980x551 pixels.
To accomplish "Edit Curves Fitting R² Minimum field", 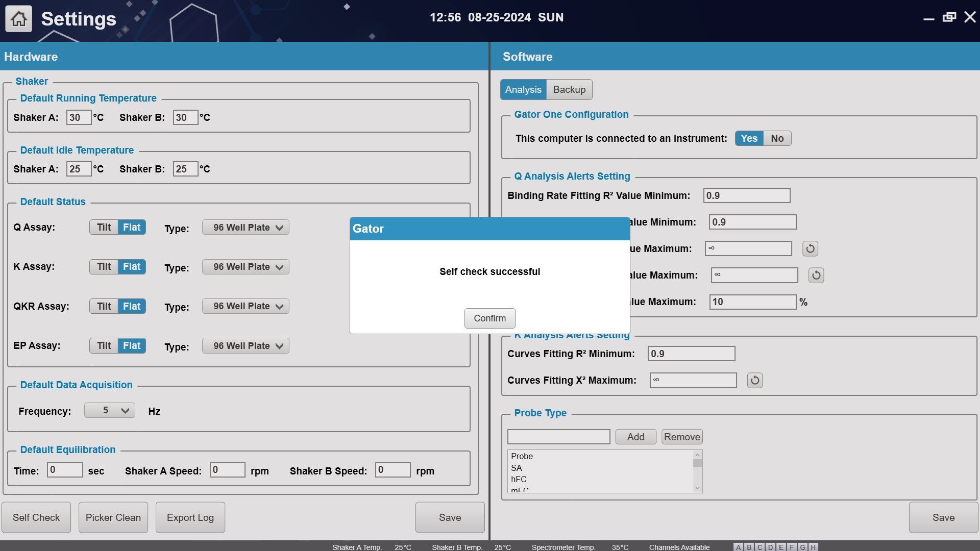I will click(691, 354).
